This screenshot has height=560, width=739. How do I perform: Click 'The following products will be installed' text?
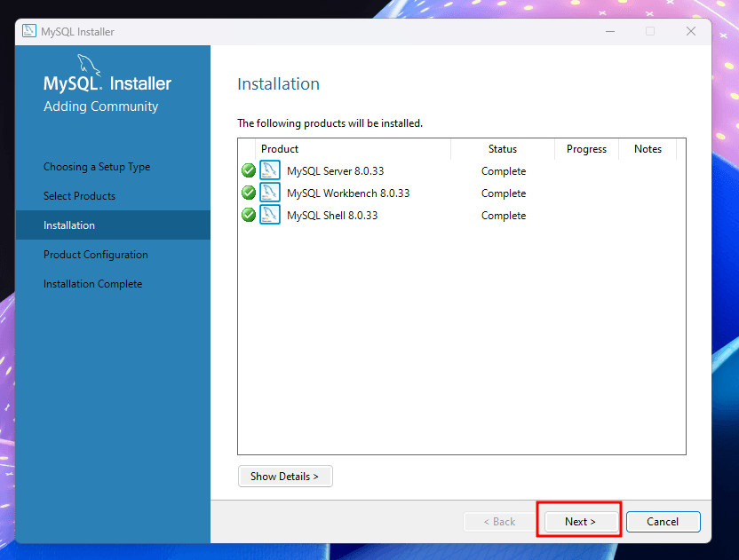[x=330, y=123]
